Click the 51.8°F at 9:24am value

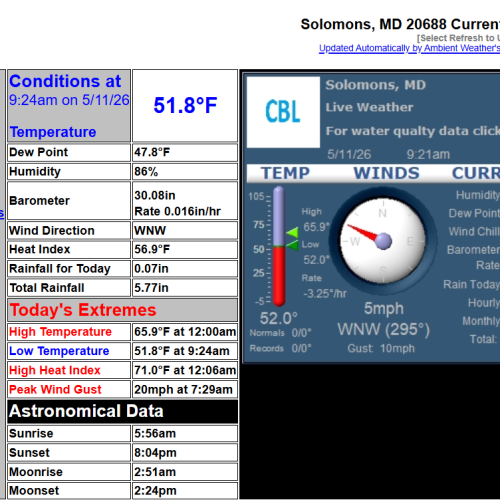click(182, 351)
